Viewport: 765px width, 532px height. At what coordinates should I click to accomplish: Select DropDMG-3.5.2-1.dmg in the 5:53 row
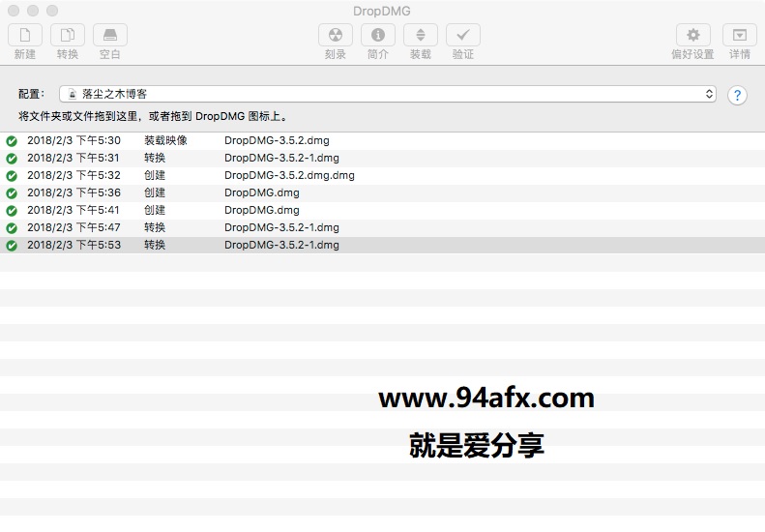(x=281, y=245)
